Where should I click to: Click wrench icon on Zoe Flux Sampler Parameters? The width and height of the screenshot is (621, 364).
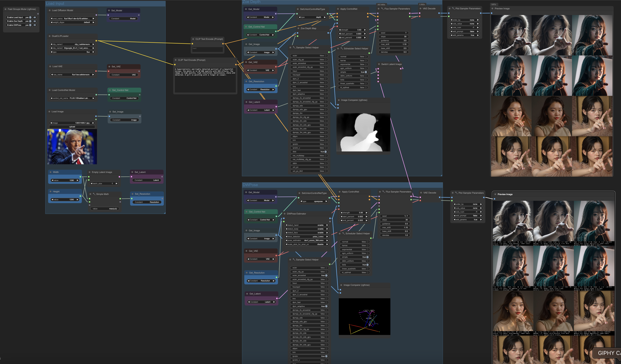[x=382, y=9]
